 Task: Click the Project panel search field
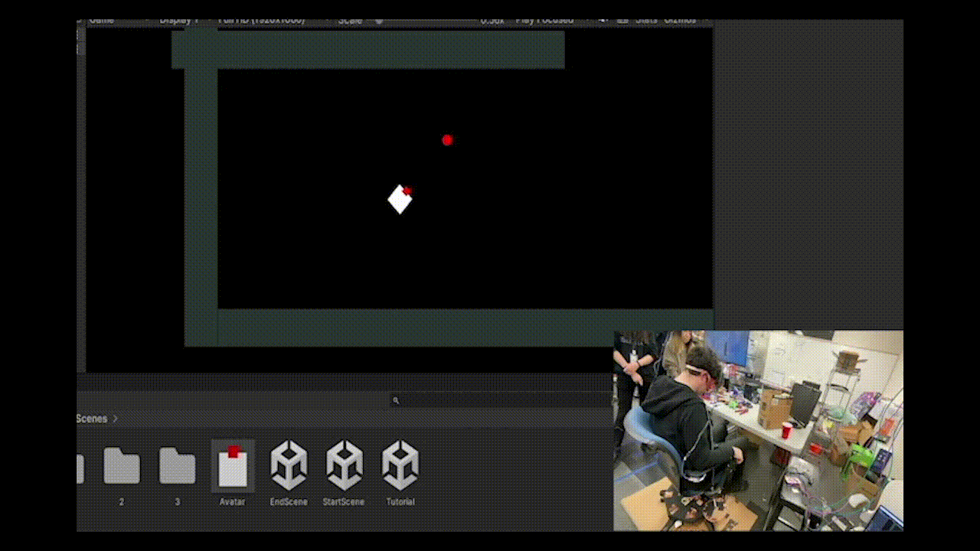(x=501, y=400)
